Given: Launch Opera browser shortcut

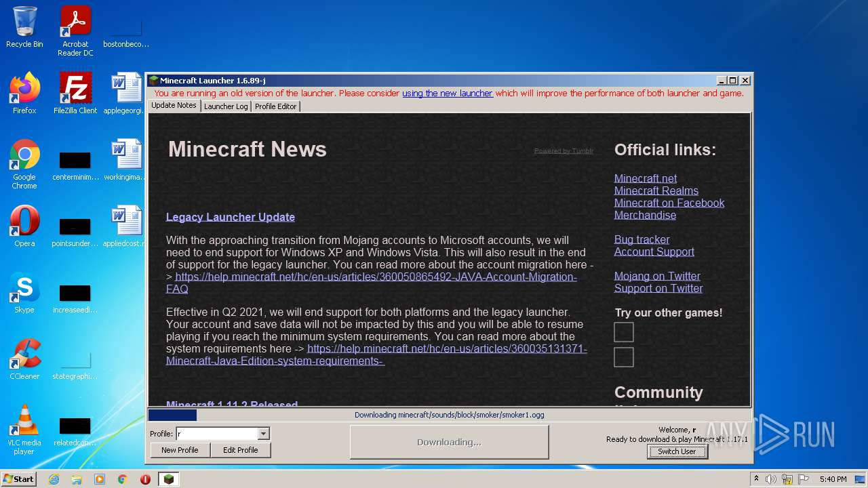Looking at the screenshot, I should click(24, 226).
